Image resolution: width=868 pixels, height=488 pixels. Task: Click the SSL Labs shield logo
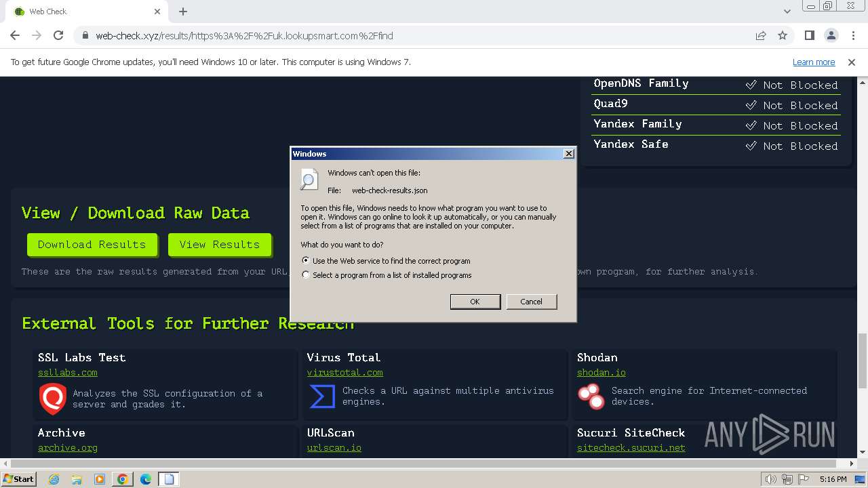52,399
